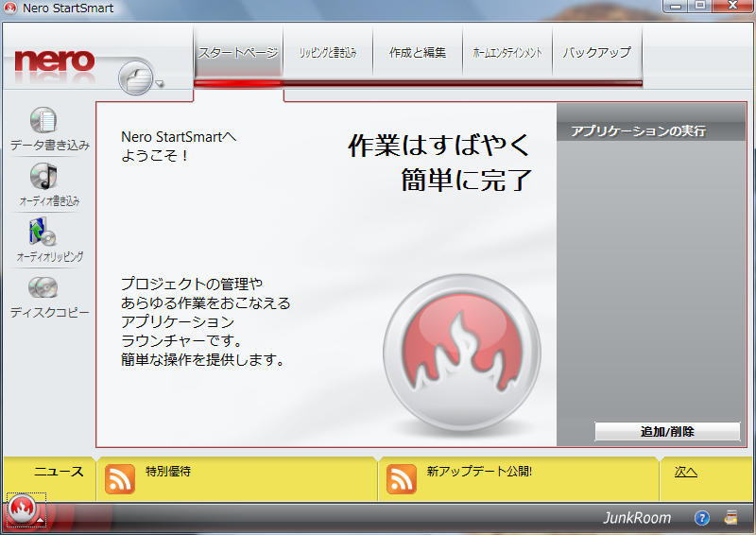Maximize the Nero StartSmart window
756x535 pixels.
click(699, 6)
